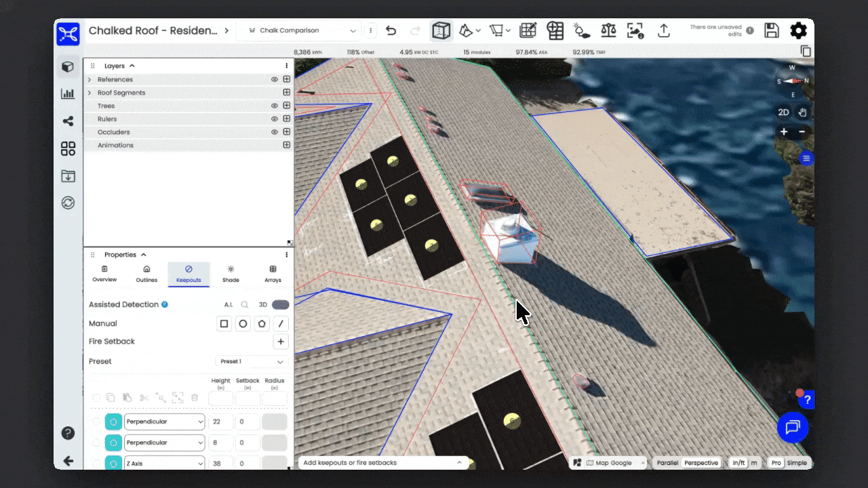Open the Preset 1 dropdown
The height and width of the screenshot is (488, 868).
(x=252, y=361)
